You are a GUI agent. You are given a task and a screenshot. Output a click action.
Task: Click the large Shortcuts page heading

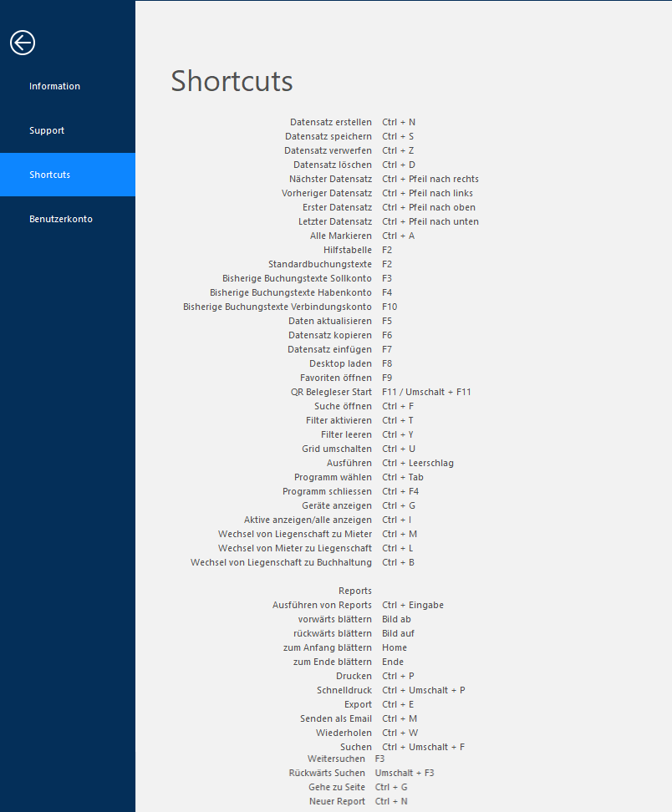pos(232,81)
